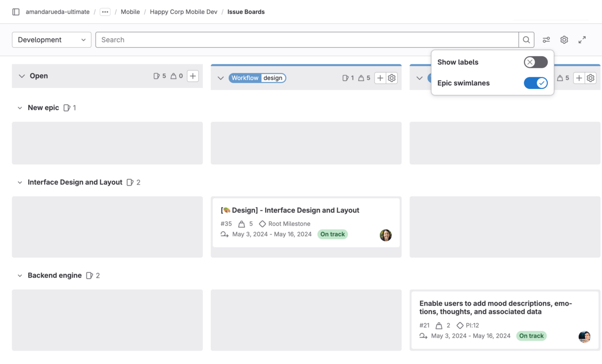The height and width of the screenshot is (364, 602).
Task: Click the search magnifier button
Action: [x=526, y=40]
